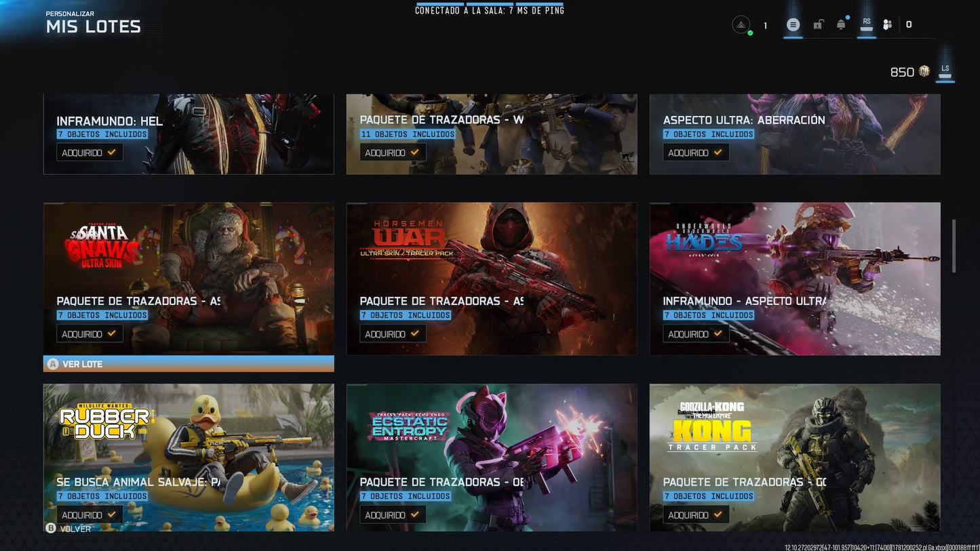Image resolution: width=980 pixels, height=551 pixels.
Task: Click the party size number 1
Action: 766,26
